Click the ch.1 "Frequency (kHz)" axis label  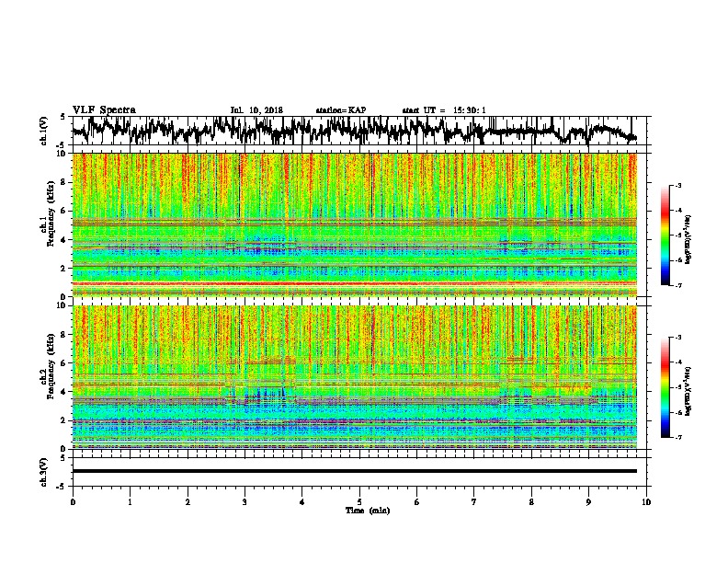(x=51, y=214)
